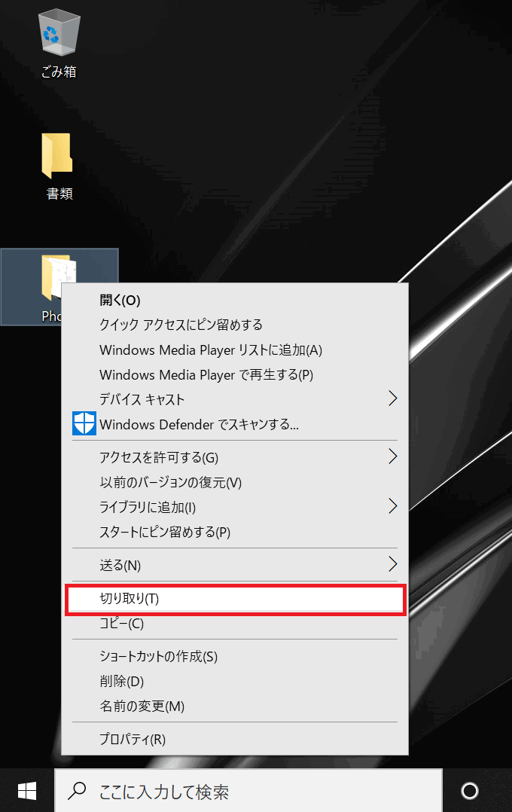Expand the アクセスを許可する(G) submenu arrow

point(393,456)
